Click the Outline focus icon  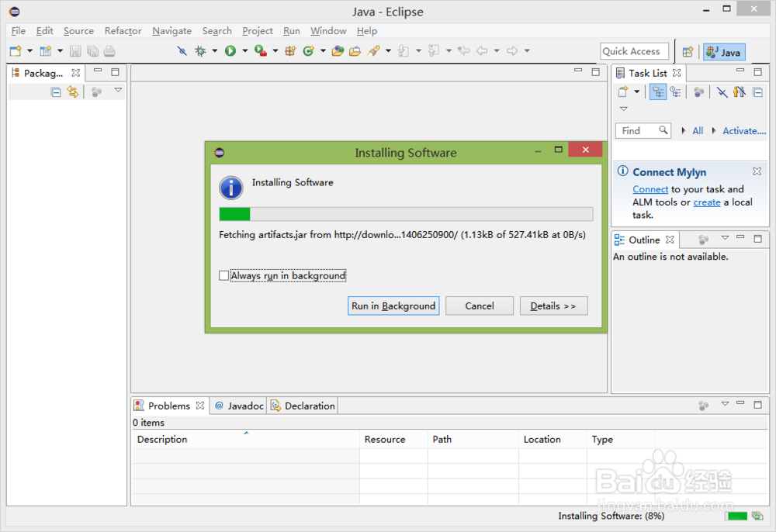(x=703, y=240)
